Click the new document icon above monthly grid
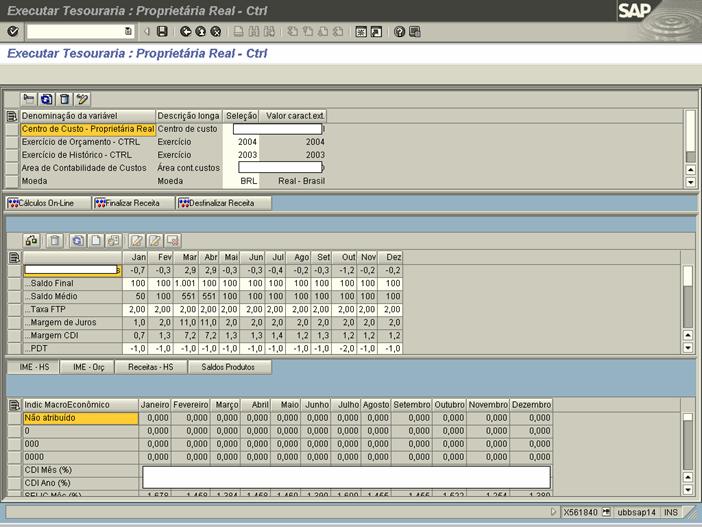Image resolution: width=702 pixels, height=527 pixels. pos(95,241)
